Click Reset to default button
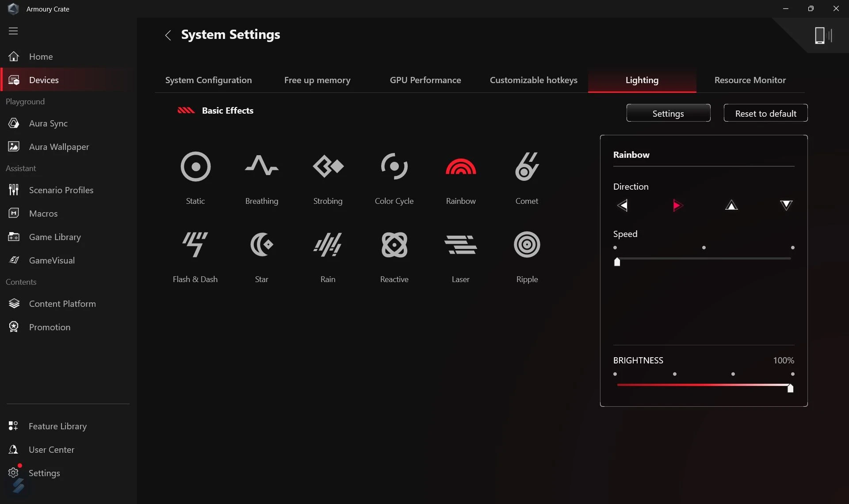The height and width of the screenshot is (504, 849). 766,113
